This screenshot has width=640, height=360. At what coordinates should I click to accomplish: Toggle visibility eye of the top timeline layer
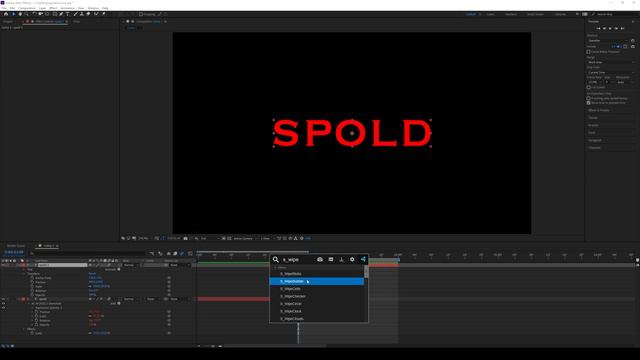[3, 265]
